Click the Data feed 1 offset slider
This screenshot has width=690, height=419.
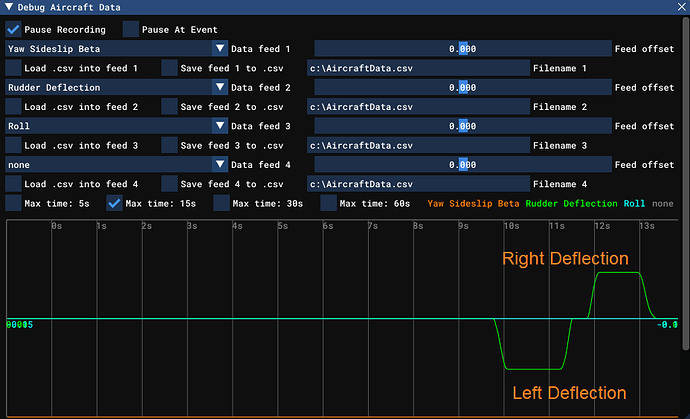click(x=462, y=48)
